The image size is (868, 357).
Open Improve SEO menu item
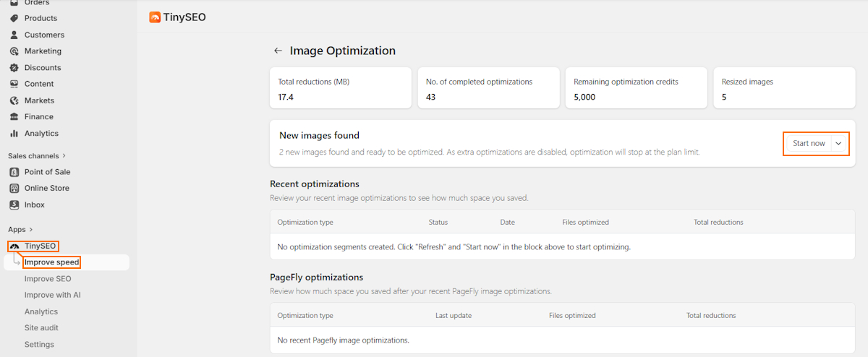[x=48, y=279]
